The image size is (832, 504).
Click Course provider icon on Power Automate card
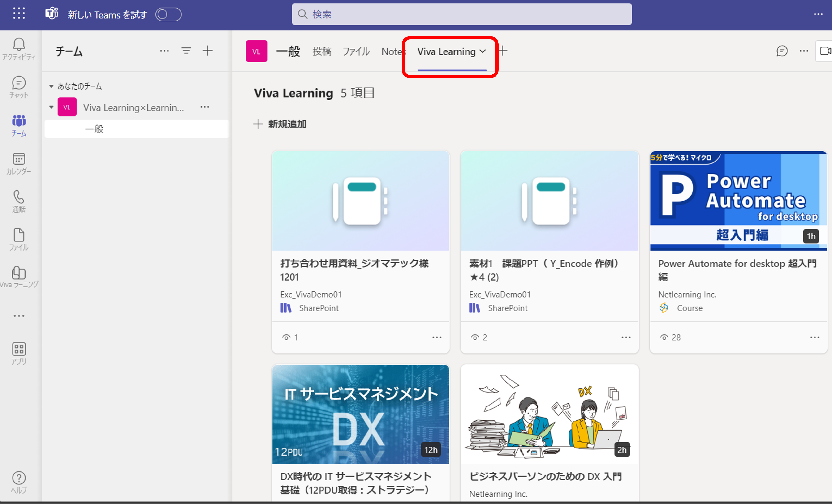coord(664,308)
